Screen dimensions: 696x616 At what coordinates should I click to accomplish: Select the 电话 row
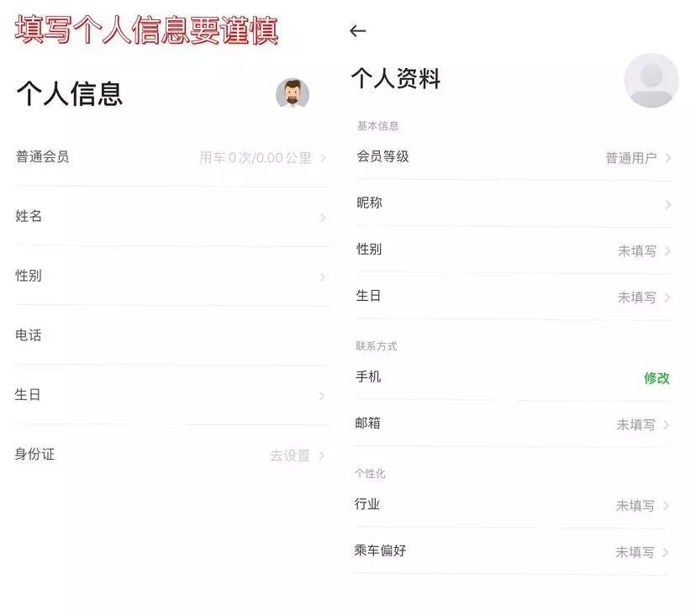point(171,335)
